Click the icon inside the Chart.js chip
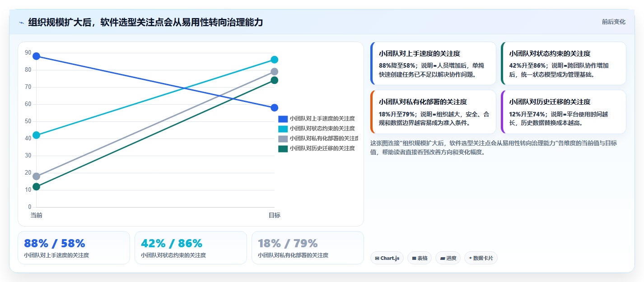This screenshot has height=282, width=644. click(377, 259)
